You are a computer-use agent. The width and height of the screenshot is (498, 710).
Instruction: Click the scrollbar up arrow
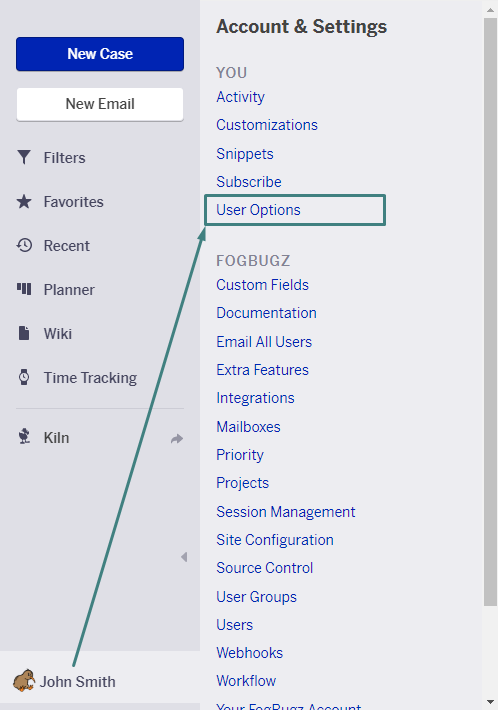coord(490,10)
